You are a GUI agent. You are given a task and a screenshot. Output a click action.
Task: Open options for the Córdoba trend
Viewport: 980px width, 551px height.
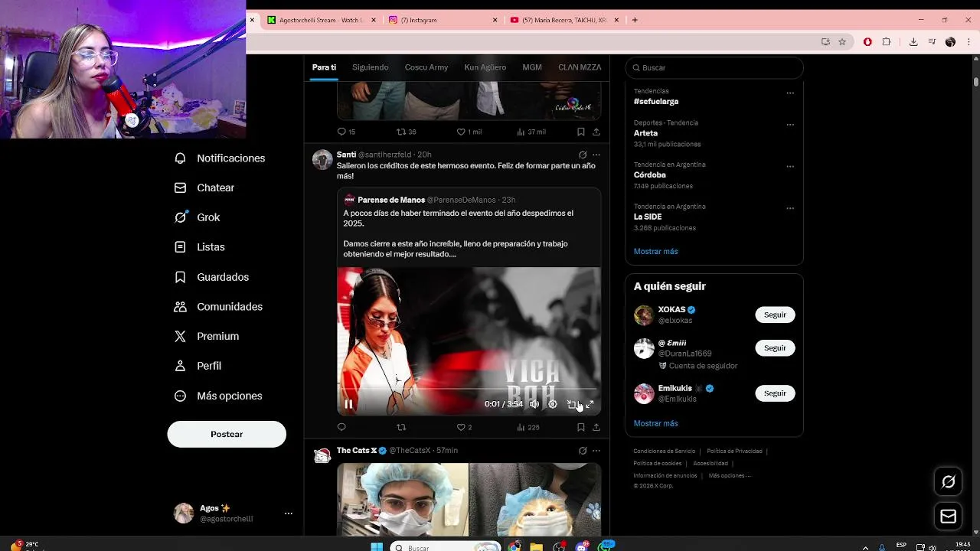790,166
